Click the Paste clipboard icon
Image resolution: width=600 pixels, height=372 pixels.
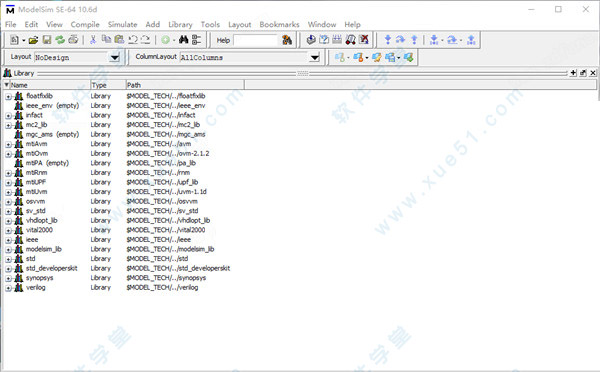[x=119, y=39]
